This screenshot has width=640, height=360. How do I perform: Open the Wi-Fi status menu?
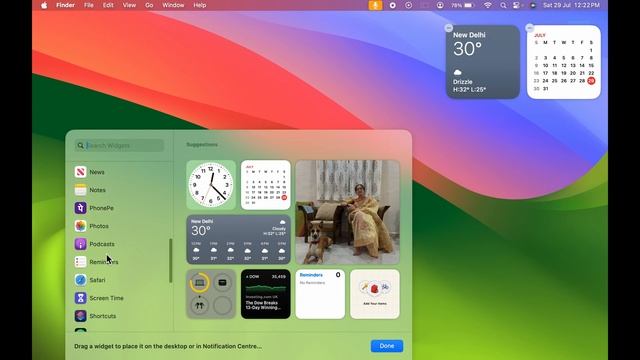(x=487, y=5)
